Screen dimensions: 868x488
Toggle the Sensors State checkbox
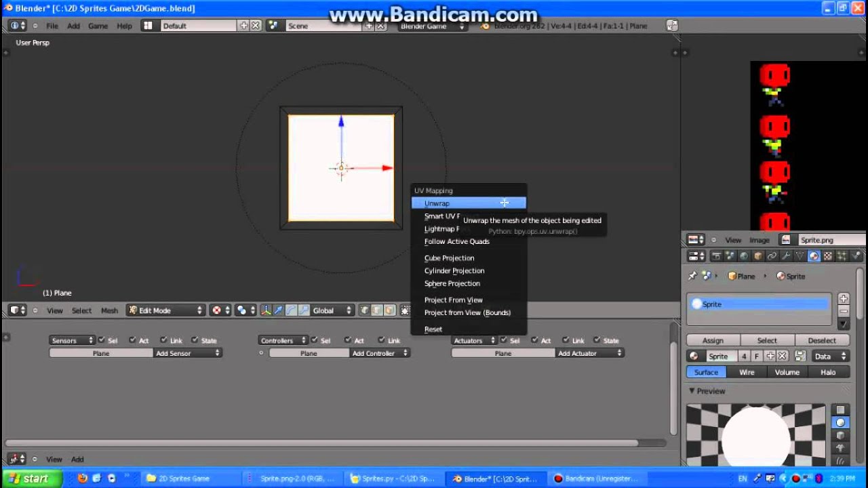pos(195,340)
